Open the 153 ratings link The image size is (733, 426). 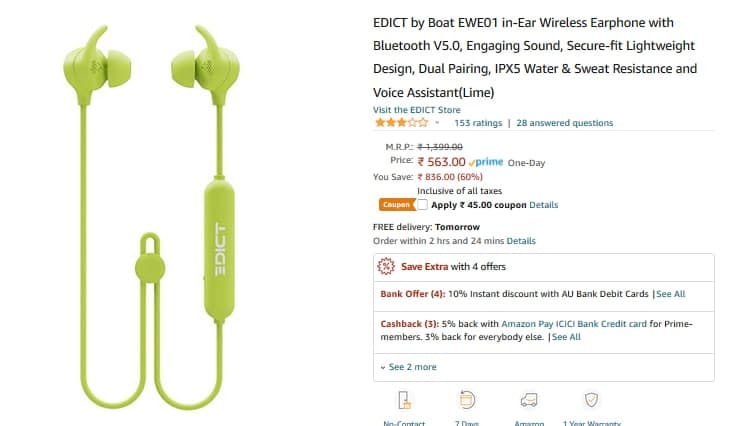coord(478,123)
